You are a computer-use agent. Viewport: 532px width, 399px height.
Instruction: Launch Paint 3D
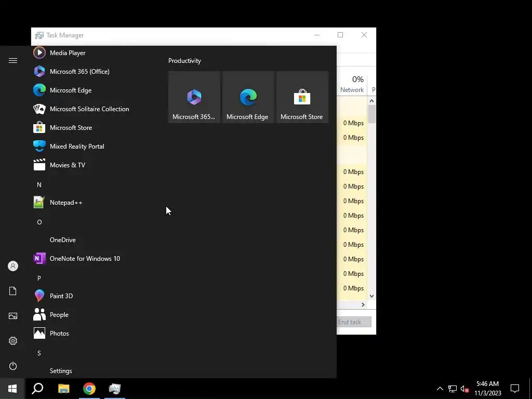tap(91, 296)
